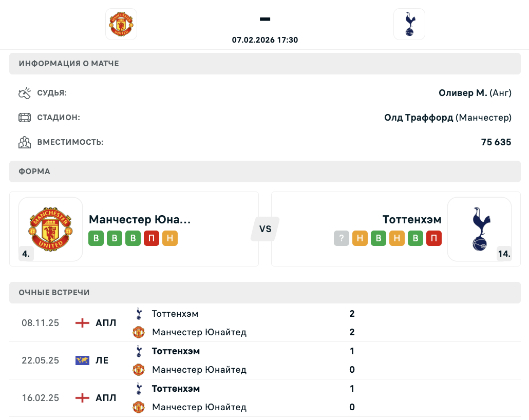Click the Manchester United crest in match header
The image size is (529, 420).
(121, 24)
